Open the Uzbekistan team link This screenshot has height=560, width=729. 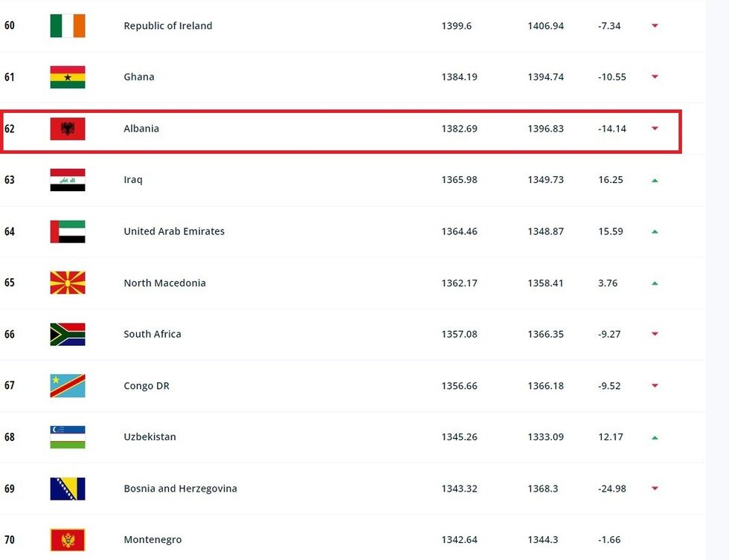click(x=150, y=437)
